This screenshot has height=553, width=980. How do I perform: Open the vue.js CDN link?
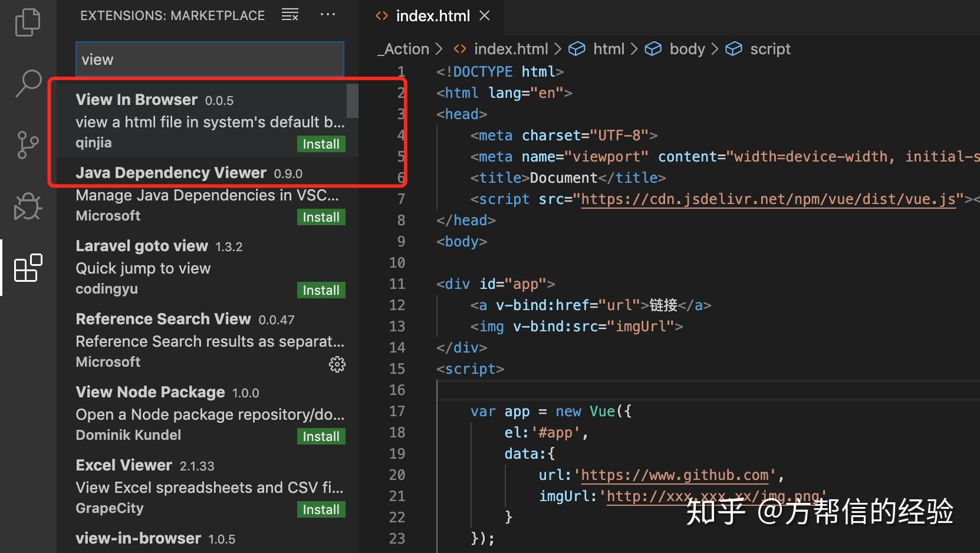pyautogui.click(x=768, y=199)
